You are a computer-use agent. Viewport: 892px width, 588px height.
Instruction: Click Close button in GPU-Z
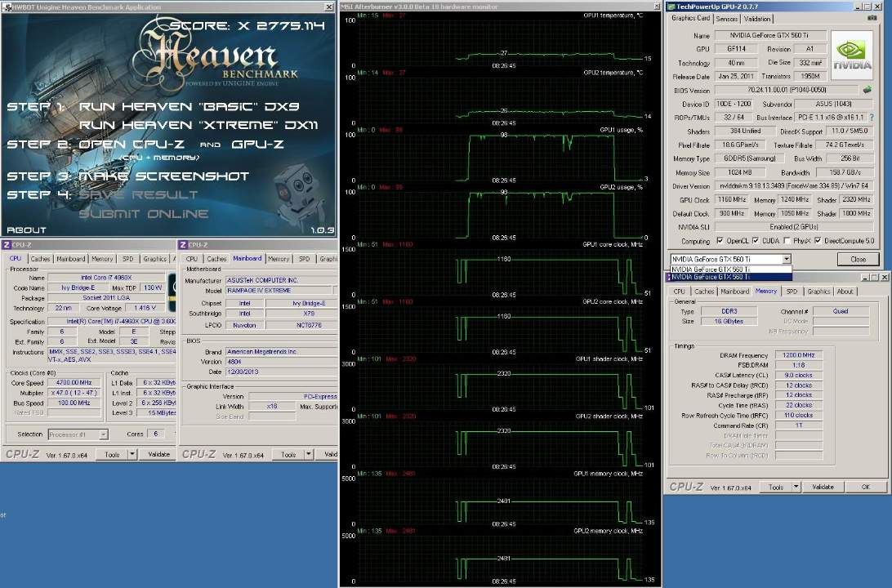pos(858,260)
